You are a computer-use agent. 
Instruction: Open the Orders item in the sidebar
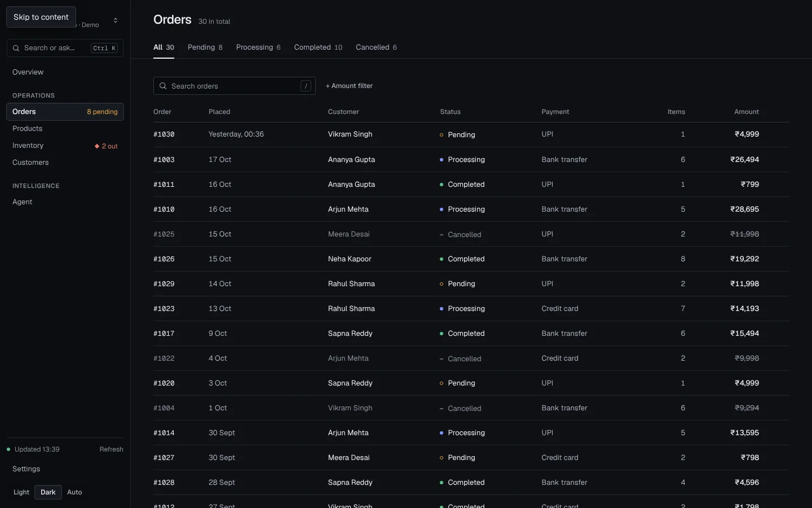[x=65, y=112]
